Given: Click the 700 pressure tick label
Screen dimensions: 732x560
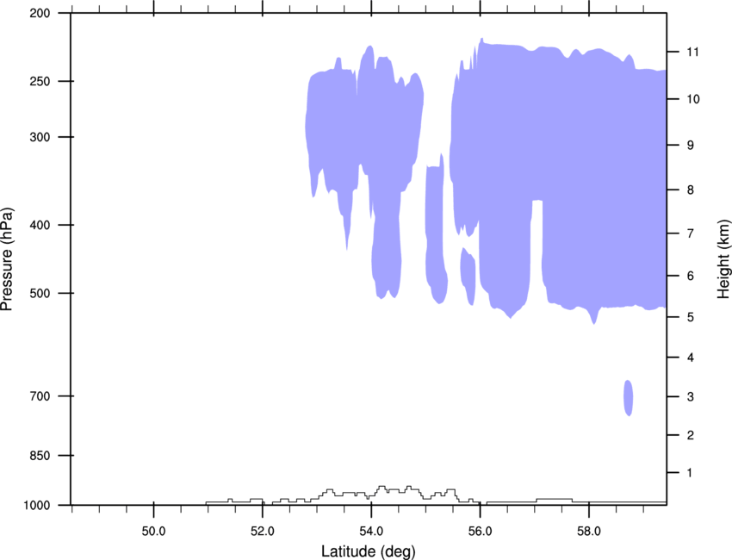Looking at the screenshot, I should click(x=40, y=396).
